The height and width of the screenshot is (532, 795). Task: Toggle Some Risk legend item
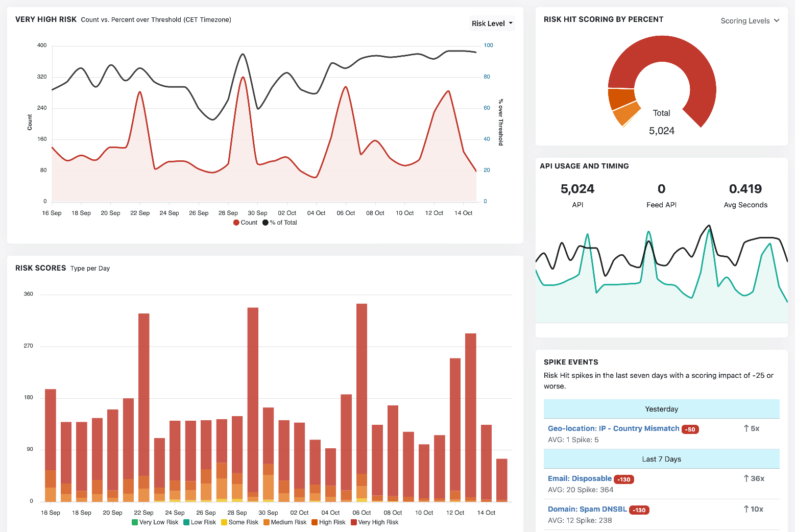coord(239,522)
